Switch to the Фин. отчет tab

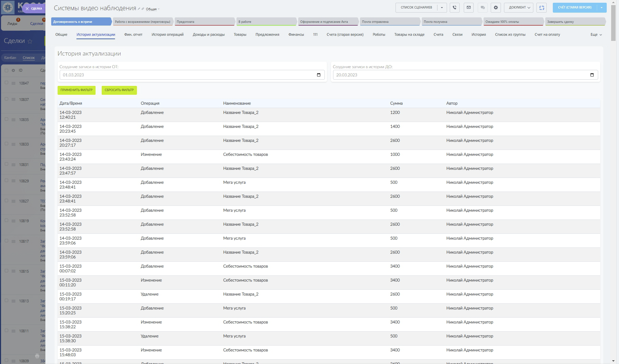click(x=133, y=35)
